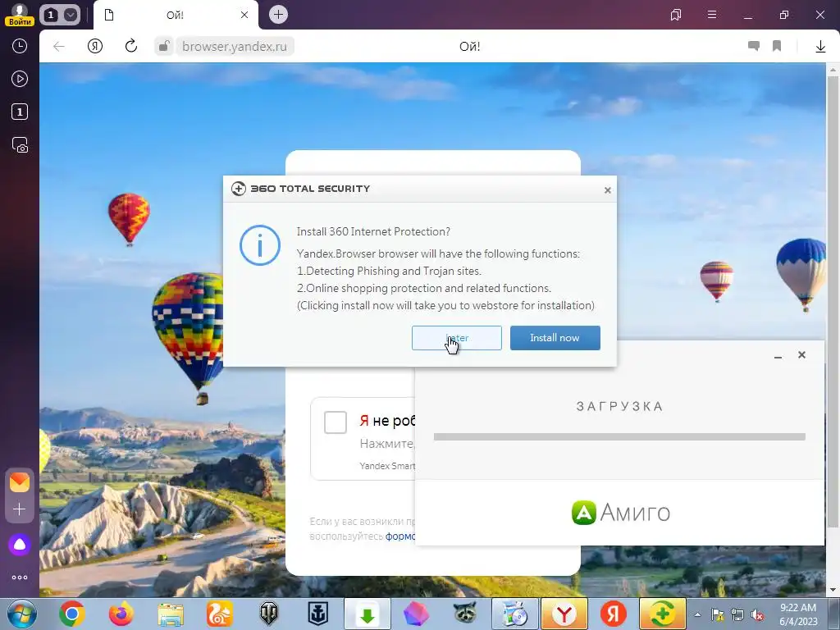
Task: Add a site to sidebar with plus
Action: click(20, 509)
